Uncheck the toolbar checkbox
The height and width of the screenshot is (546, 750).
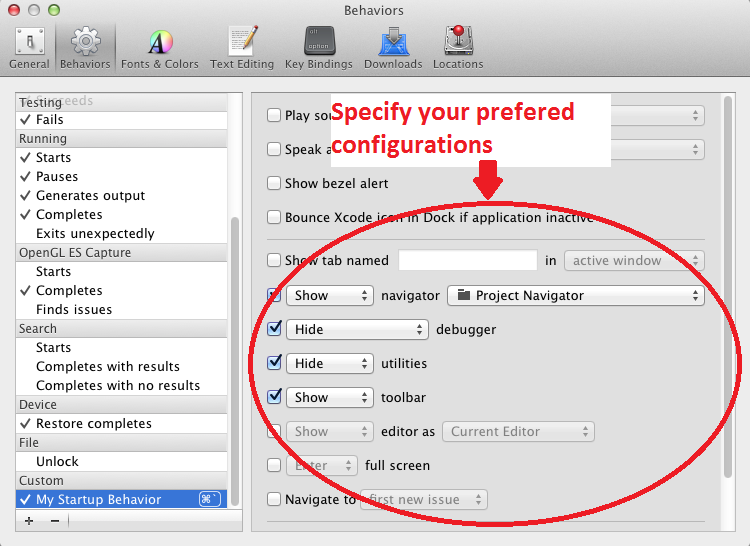tap(274, 396)
